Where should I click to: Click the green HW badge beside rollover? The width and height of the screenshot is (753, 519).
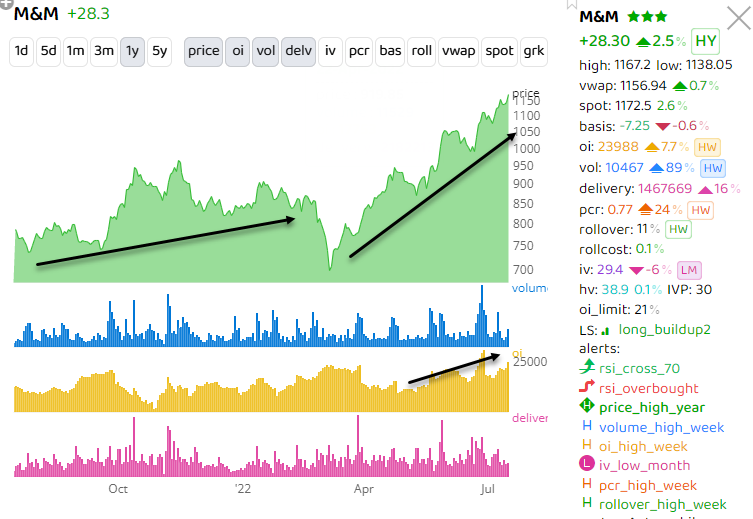pos(678,229)
